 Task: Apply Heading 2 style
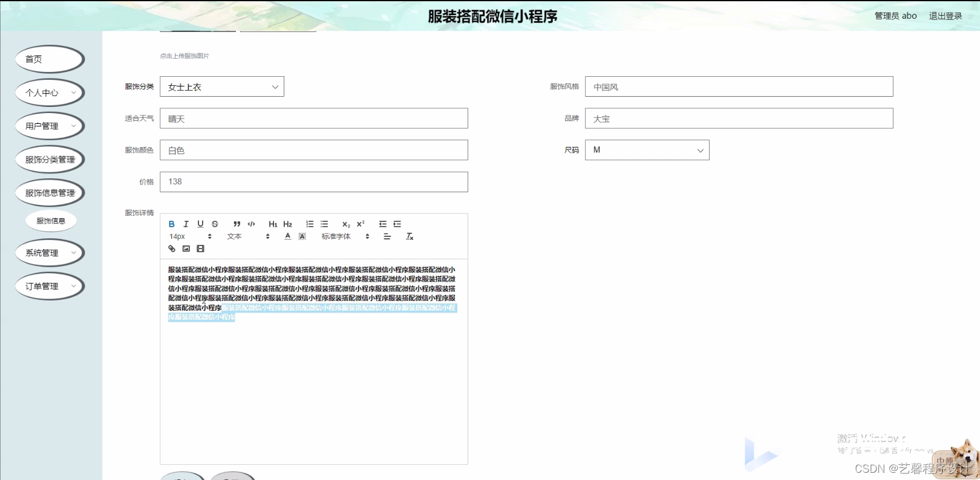point(288,224)
